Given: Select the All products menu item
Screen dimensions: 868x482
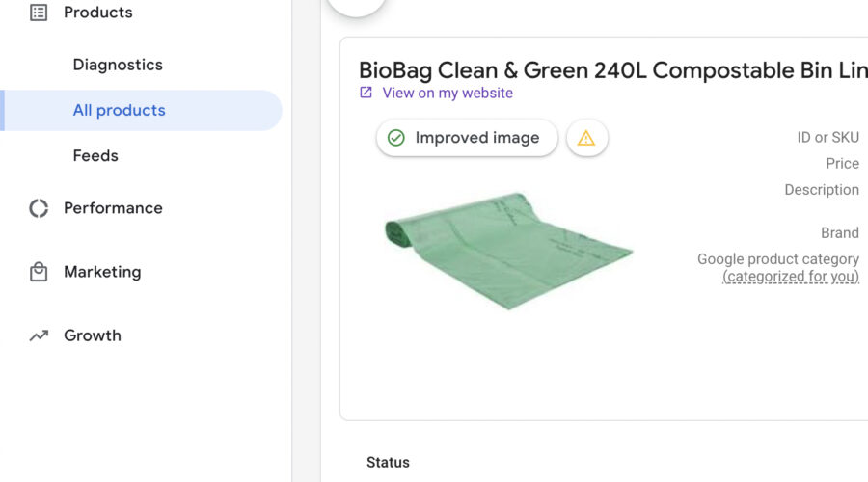Looking at the screenshot, I should (x=119, y=110).
